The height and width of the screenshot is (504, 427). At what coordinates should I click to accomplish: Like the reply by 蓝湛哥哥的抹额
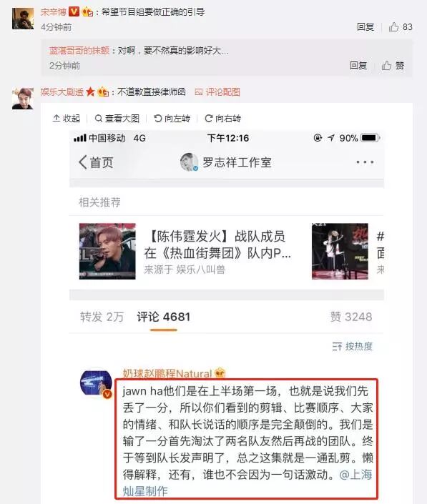pos(393,66)
